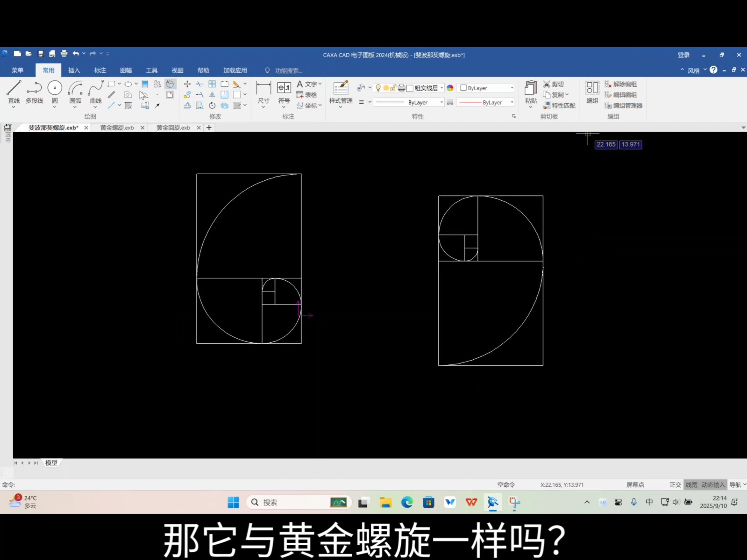Image resolution: width=747 pixels, height=560 pixels.
Task: Click the 登录 login button
Action: (x=684, y=55)
